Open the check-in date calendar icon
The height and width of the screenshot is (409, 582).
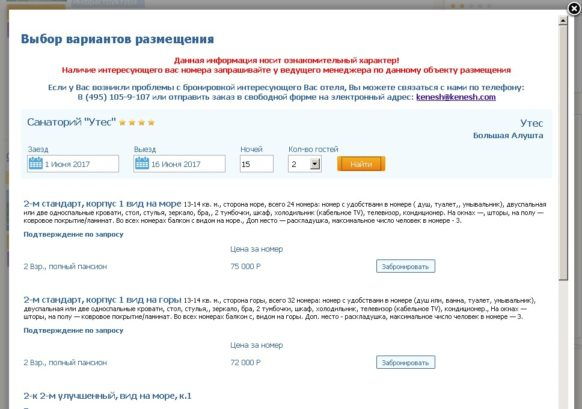(36, 163)
